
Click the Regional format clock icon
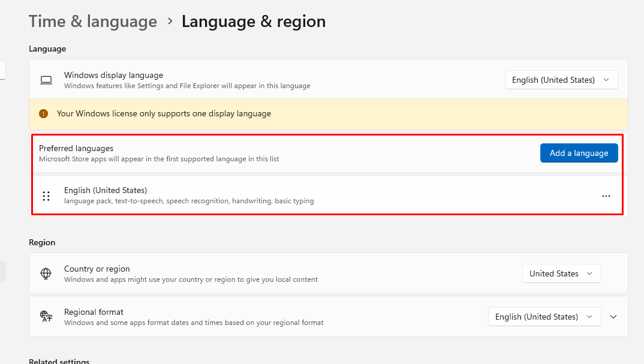pos(46,317)
